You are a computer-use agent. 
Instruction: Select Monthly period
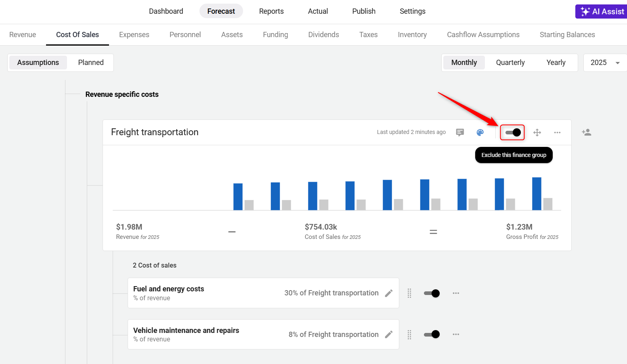(464, 63)
